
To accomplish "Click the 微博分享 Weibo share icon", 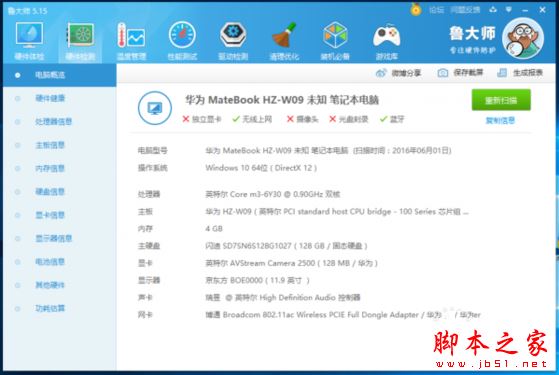I will coord(381,73).
